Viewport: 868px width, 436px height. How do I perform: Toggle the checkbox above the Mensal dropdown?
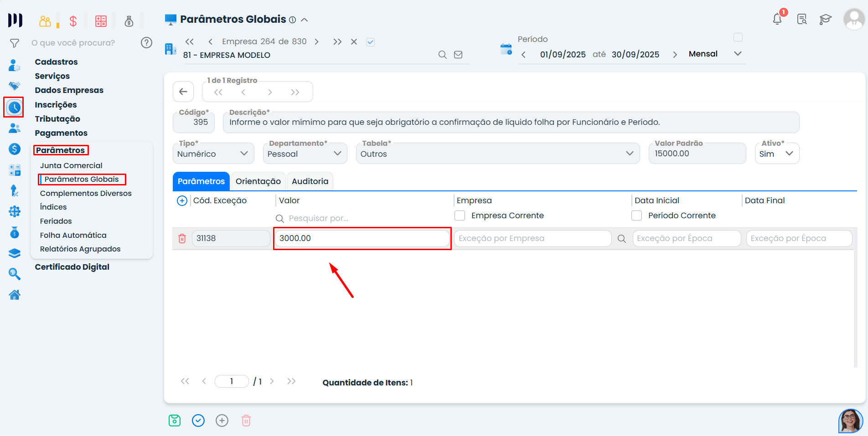tap(738, 37)
